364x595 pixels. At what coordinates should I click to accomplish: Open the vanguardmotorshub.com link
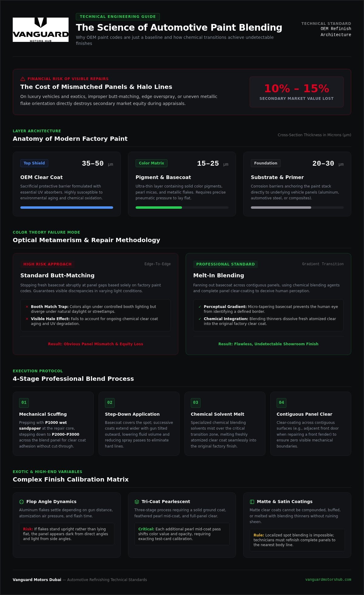(x=328, y=580)
